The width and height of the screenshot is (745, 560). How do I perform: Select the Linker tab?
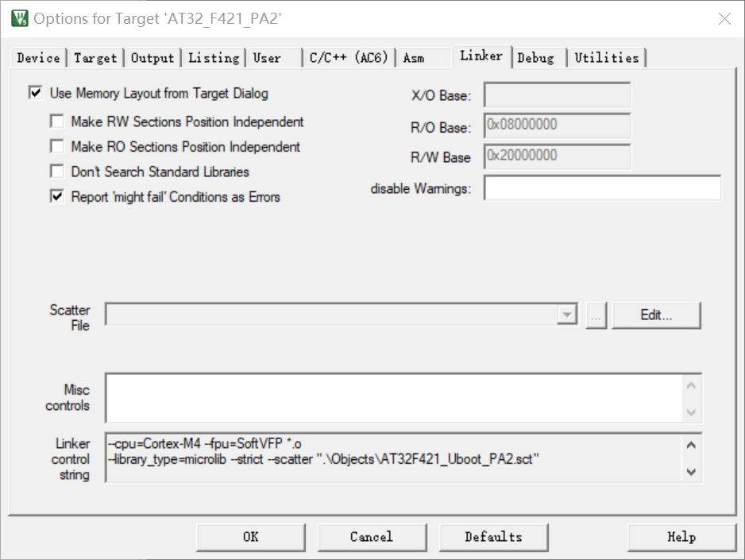pos(481,56)
